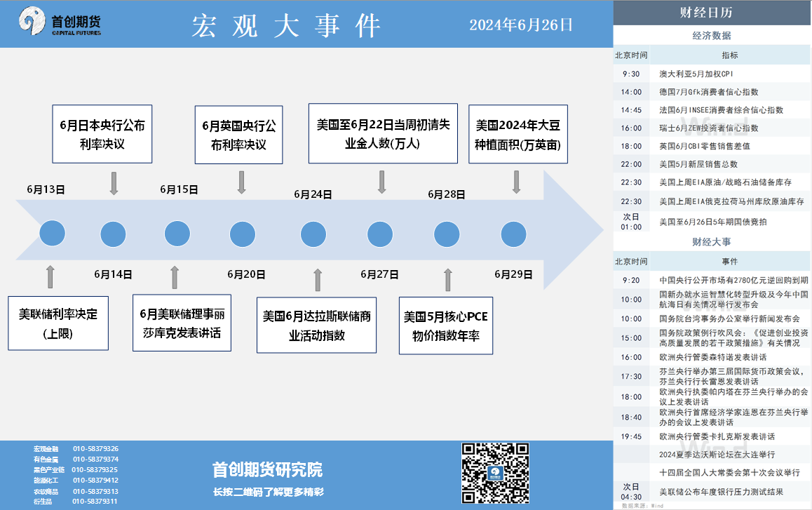Click 美国上周EIA俄克拉荷马州库欣原油库存 row

712,201
